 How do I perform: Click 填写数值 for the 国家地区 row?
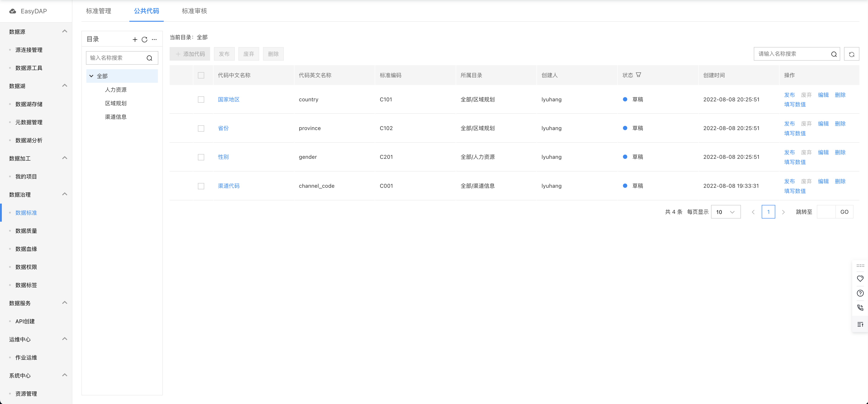pos(795,105)
